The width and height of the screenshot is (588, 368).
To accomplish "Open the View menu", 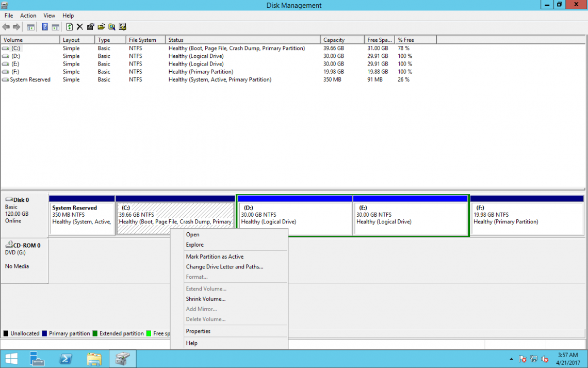I will [49, 15].
